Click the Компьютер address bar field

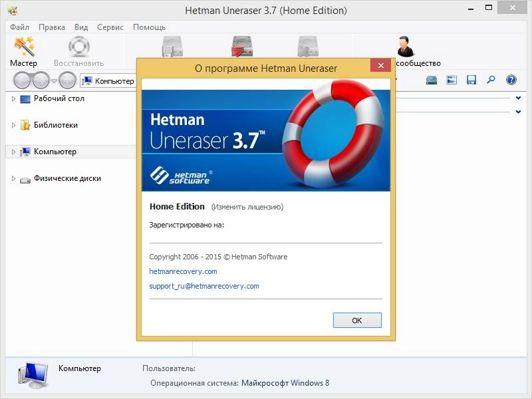pyautogui.click(x=108, y=81)
